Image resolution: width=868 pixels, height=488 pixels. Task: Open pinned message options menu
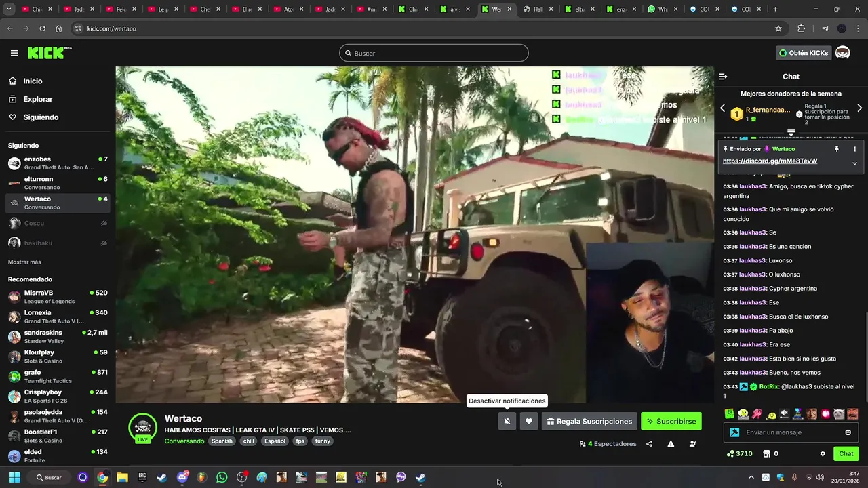(854, 149)
